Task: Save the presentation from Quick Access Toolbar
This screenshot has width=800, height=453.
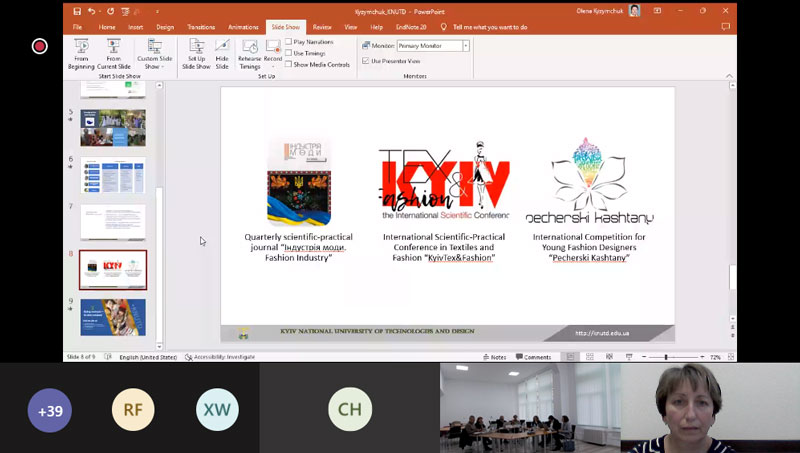Action: (x=77, y=11)
